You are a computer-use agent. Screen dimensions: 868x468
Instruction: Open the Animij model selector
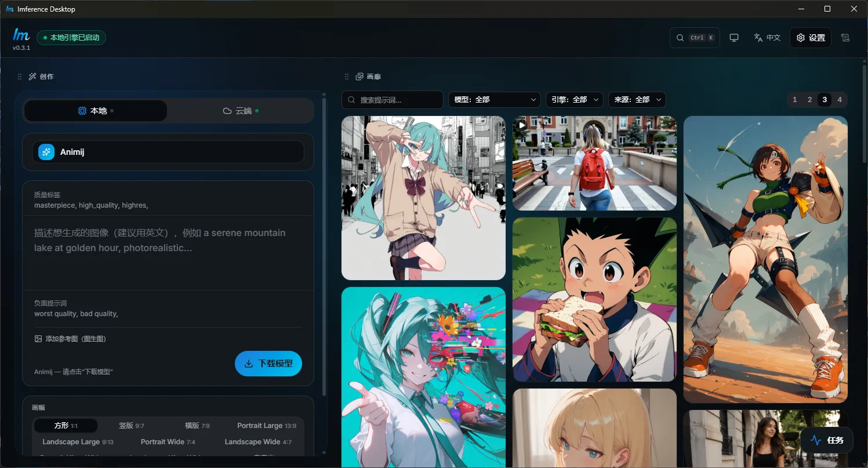[x=168, y=152]
